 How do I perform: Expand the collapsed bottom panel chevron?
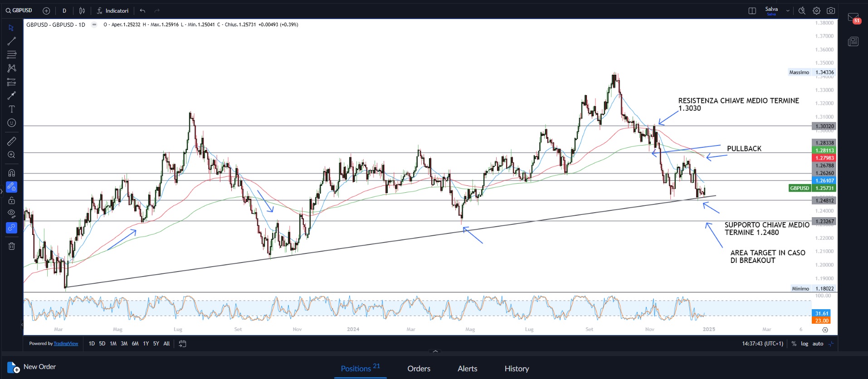[435, 351]
